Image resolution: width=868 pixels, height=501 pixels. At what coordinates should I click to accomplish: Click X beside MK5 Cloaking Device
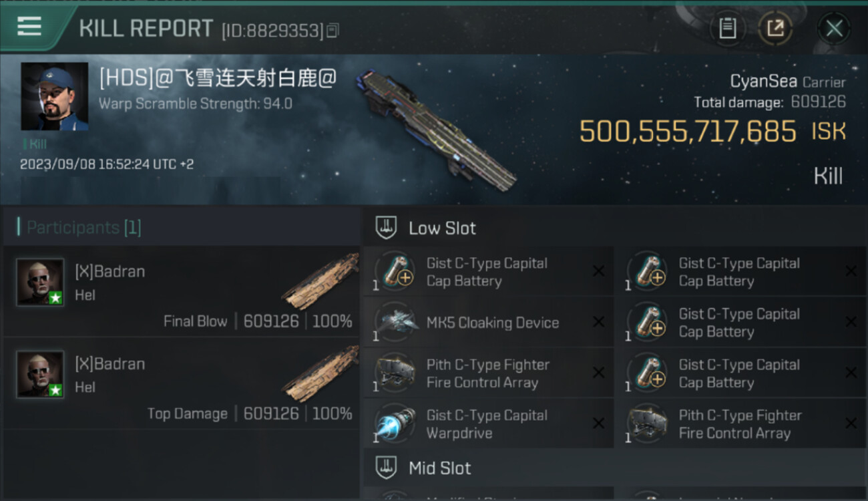point(598,322)
